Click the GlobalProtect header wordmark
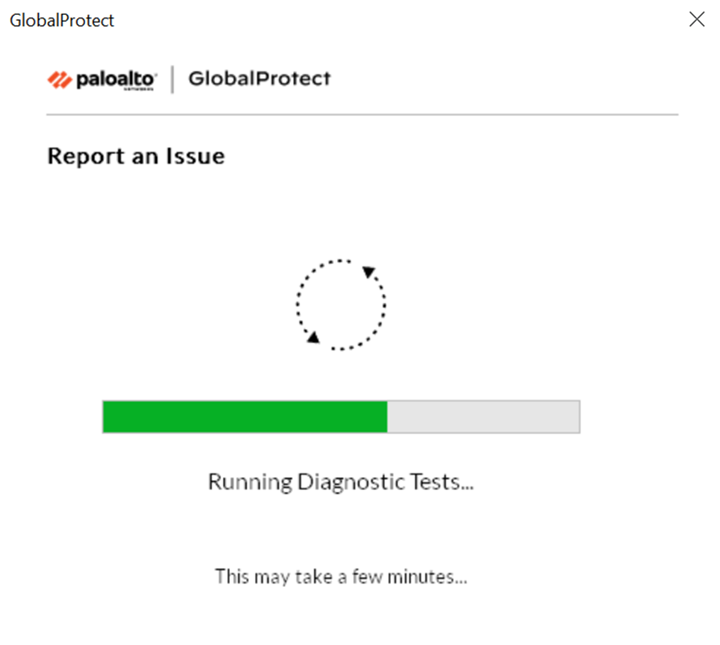 pyautogui.click(x=259, y=79)
